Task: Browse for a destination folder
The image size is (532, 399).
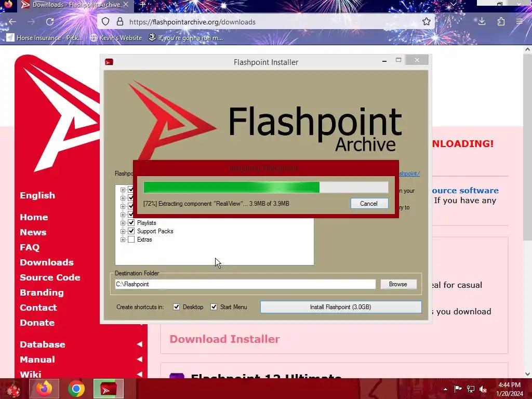Action: (x=398, y=284)
